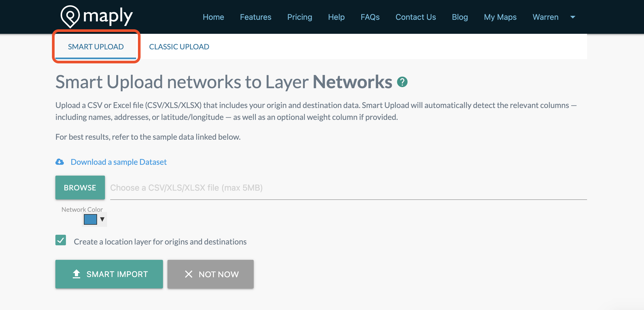Open the Network Color dropdown arrow

point(102,219)
